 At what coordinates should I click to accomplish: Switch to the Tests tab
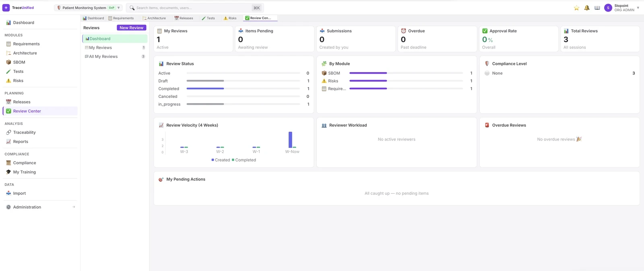point(208,18)
